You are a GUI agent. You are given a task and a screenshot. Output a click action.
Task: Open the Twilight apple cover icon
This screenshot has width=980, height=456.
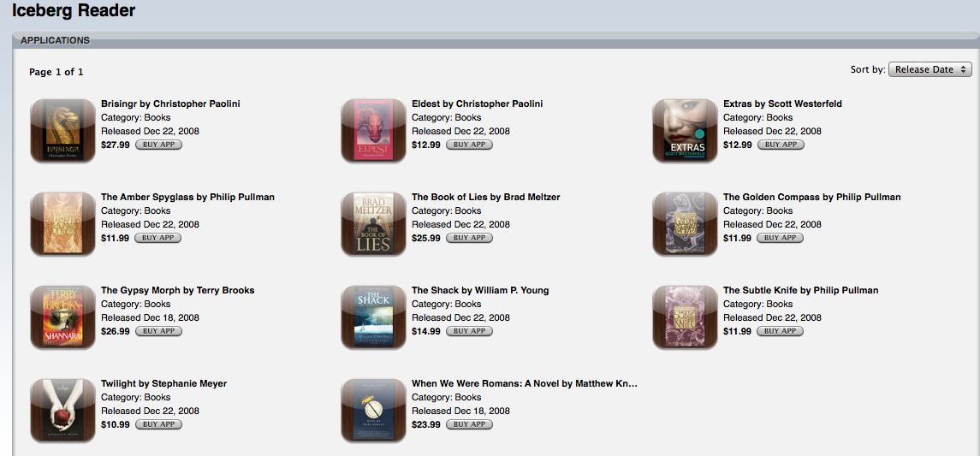tap(62, 411)
